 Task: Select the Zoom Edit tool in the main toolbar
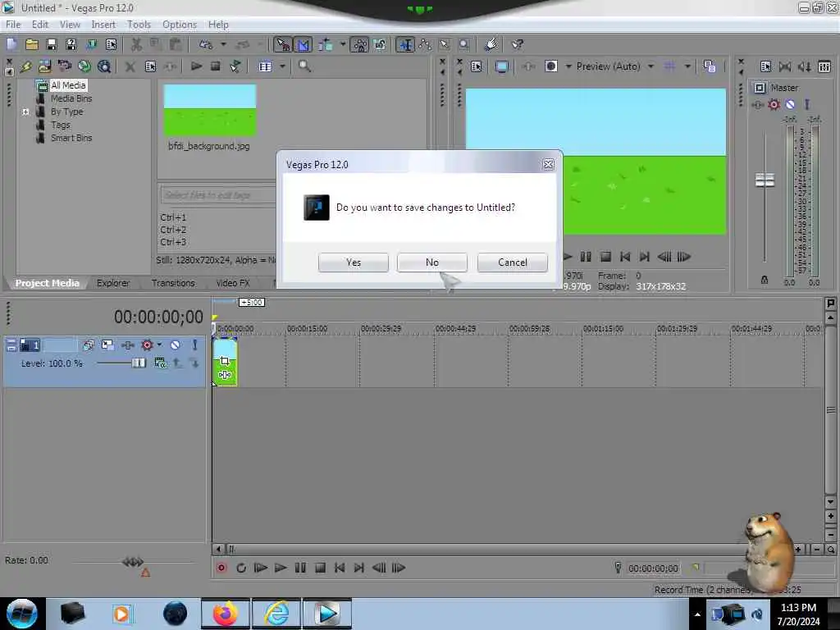(x=464, y=44)
